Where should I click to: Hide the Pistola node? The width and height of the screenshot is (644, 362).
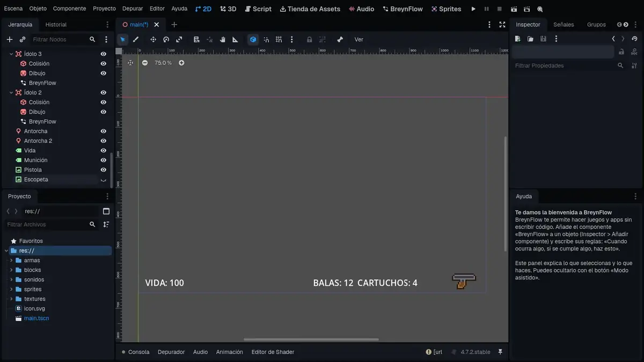coord(104,169)
